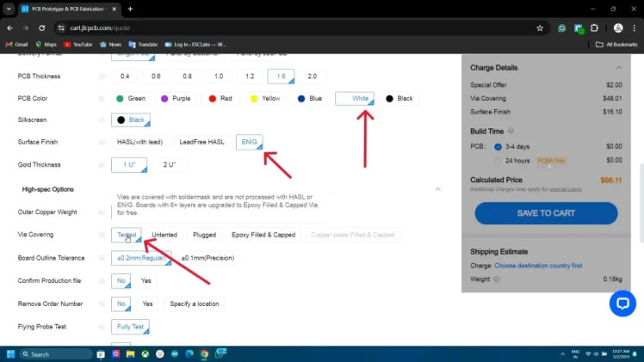
Task: Select Epoxy Filled & Capped option
Action: (263, 235)
